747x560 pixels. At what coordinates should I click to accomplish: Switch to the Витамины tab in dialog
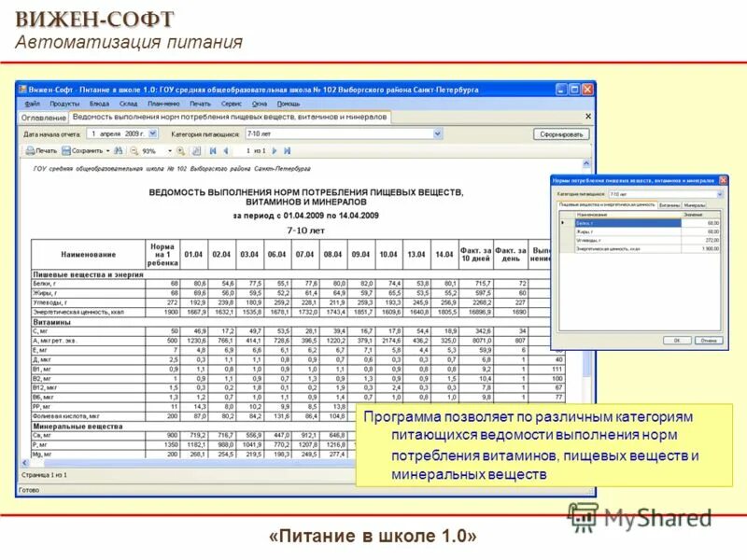[x=669, y=204]
